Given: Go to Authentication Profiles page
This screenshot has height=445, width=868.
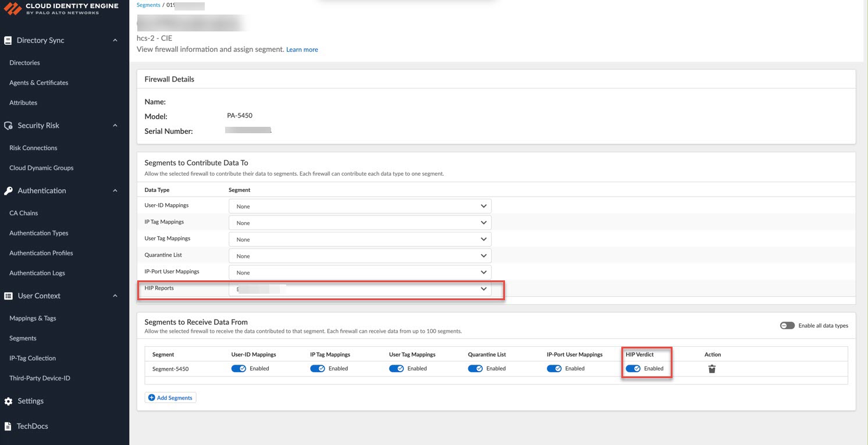Looking at the screenshot, I should (41, 253).
